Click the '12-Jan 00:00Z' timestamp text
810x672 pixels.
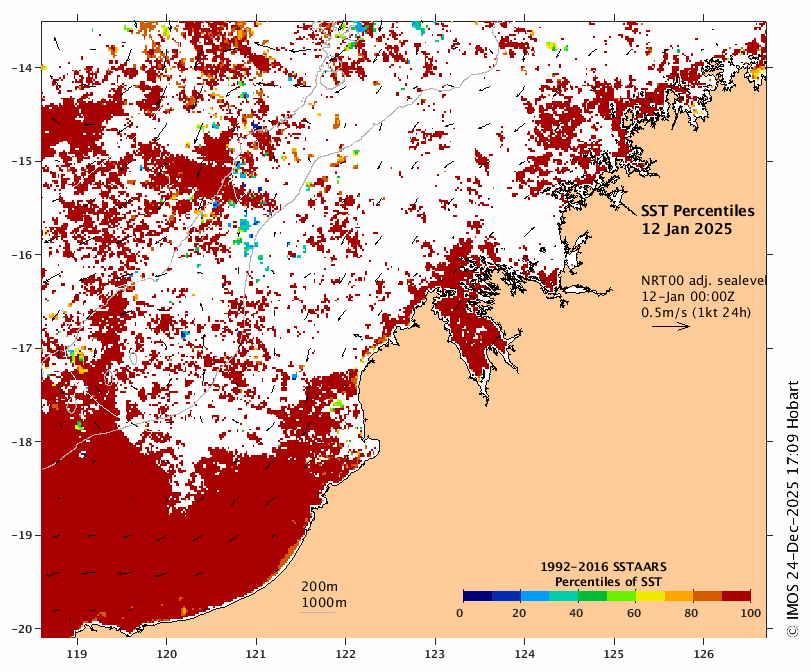click(688, 296)
